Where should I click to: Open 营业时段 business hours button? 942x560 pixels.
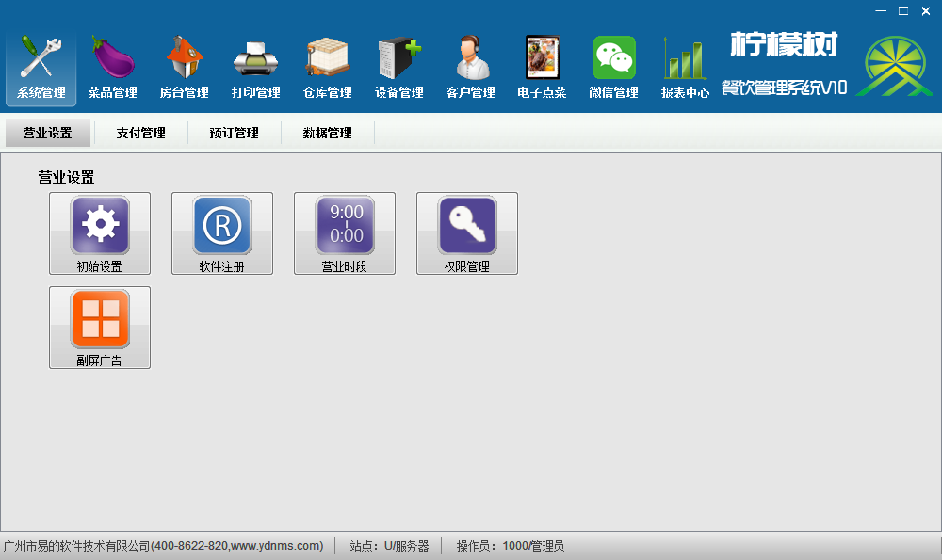pos(345,233)
